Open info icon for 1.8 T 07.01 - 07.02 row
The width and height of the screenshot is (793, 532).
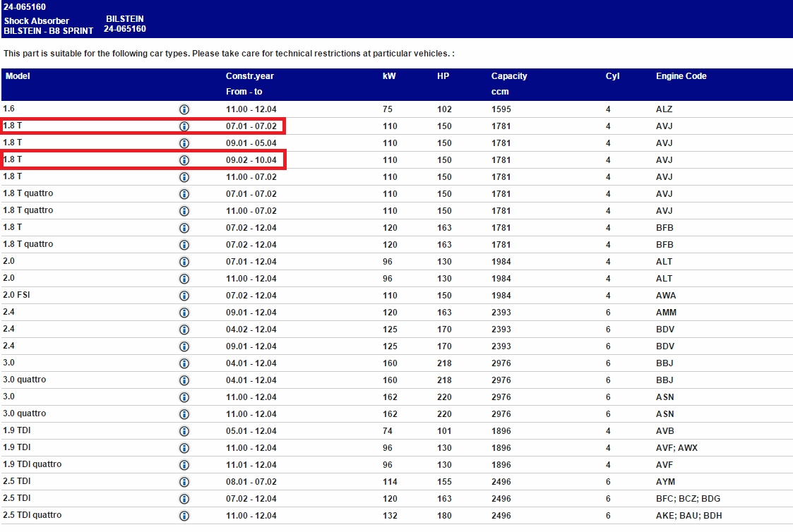[x=184, y=126]
